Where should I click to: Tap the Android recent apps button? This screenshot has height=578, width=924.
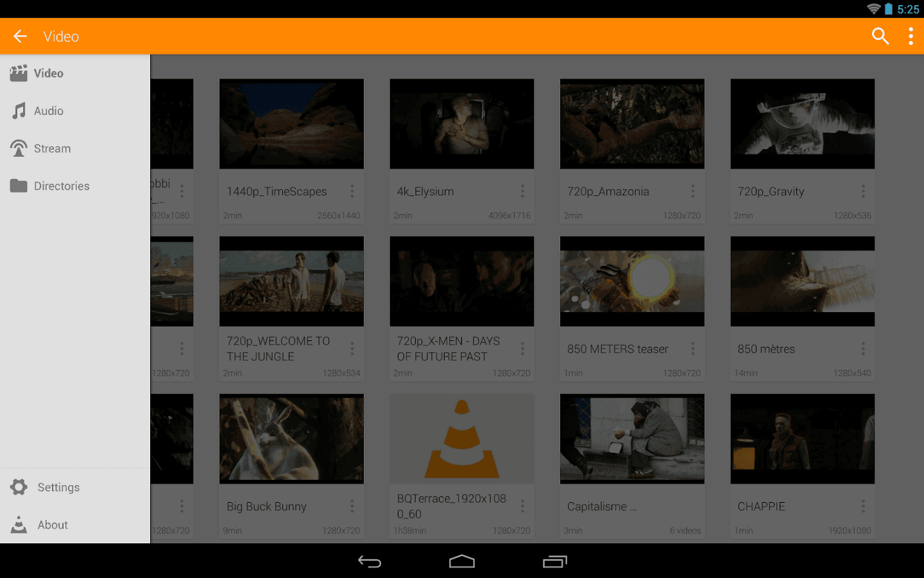click(x=555, y=562)
